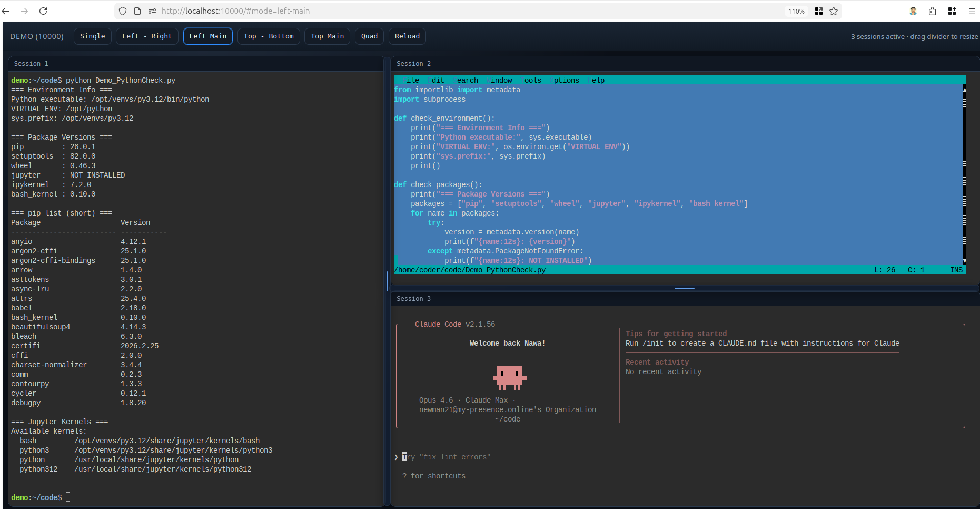Click the INS mode indicator in editor status
The width and height of the screenshot is (980, 509).
pos(956,270)
